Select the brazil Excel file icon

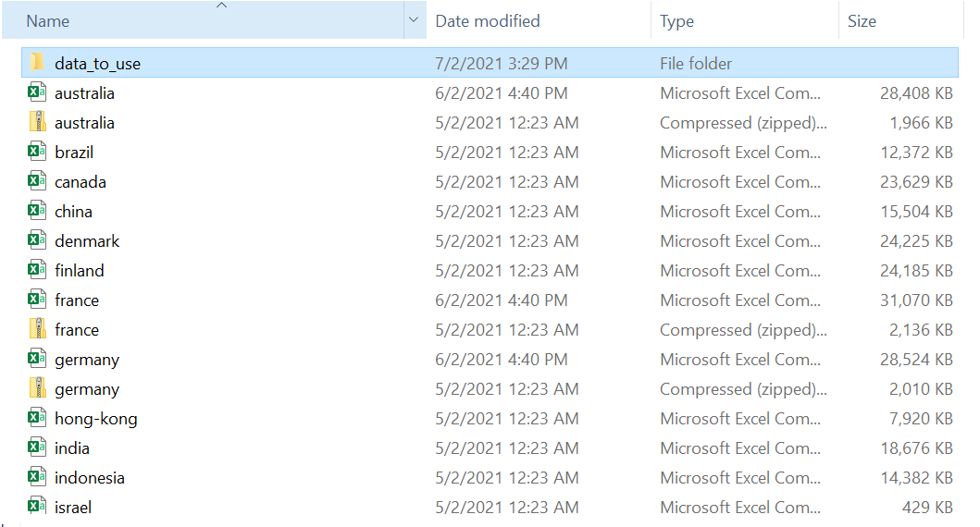[37, 152]
